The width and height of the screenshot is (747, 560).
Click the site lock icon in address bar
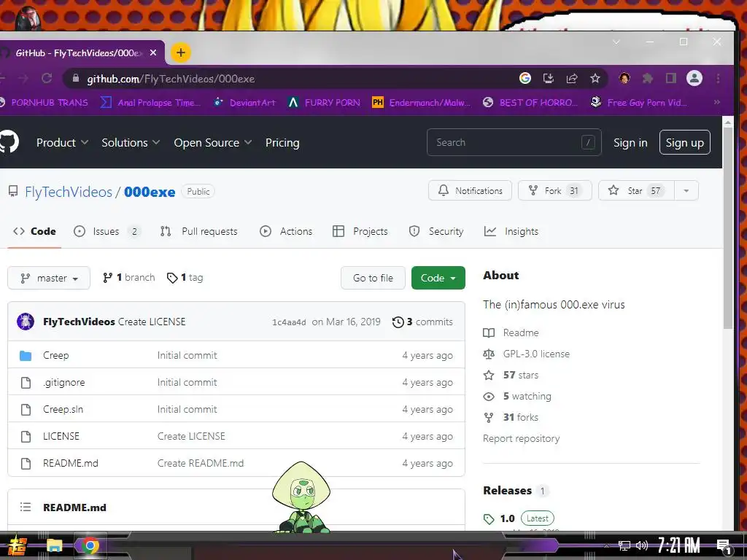pos(75,79)
